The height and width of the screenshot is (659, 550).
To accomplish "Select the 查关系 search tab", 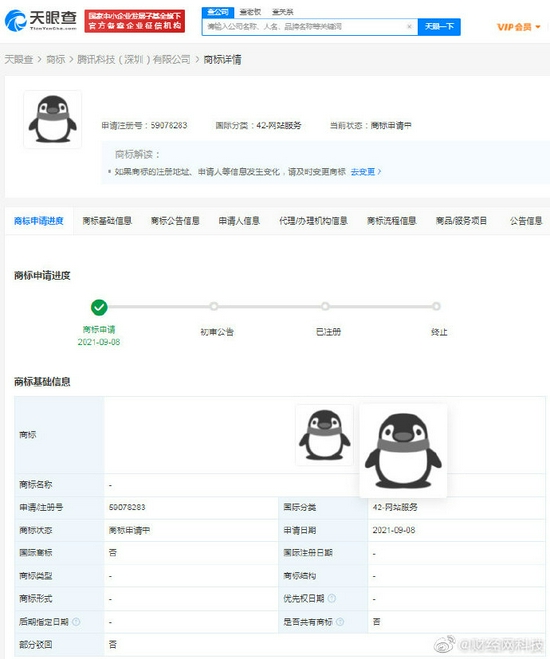I will (x=283, y=12).
